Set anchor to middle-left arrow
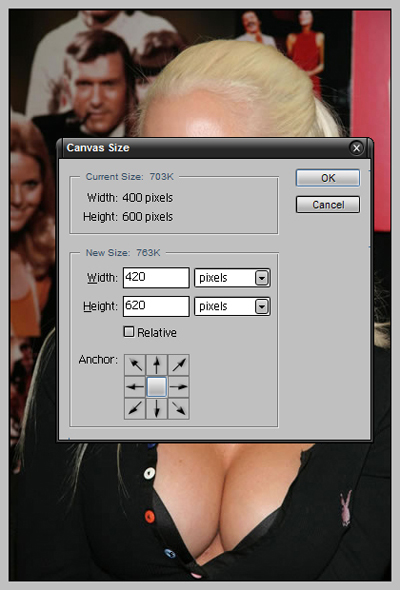This screenshot has height=590, width=400. point(135,387)
